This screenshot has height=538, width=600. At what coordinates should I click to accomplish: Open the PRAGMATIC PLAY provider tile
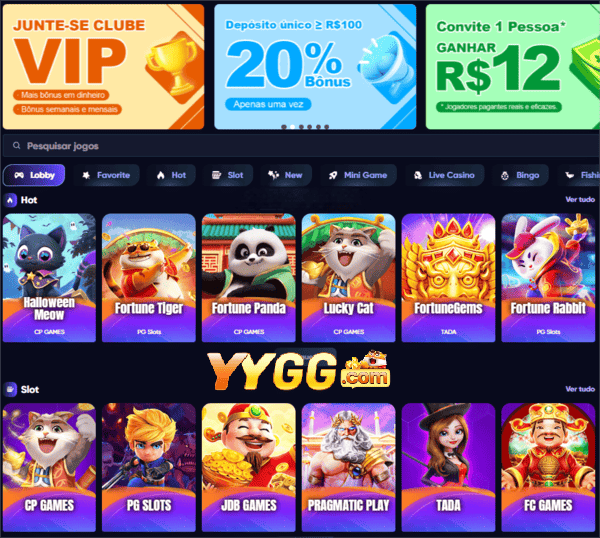click(x=348, y=467)
